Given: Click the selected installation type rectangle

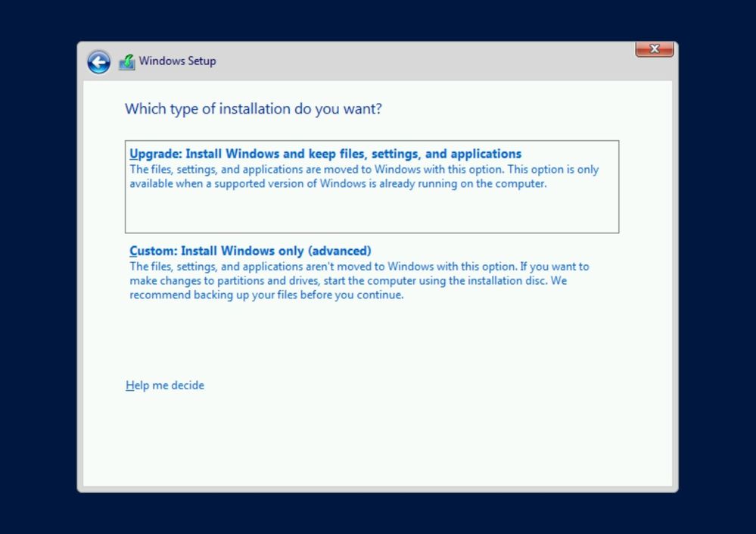Looking at the screenshot, I should click(x=371, y=186).
